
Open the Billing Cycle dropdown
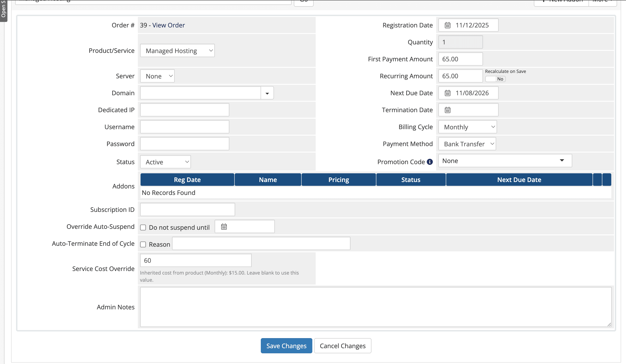(467, 127)
